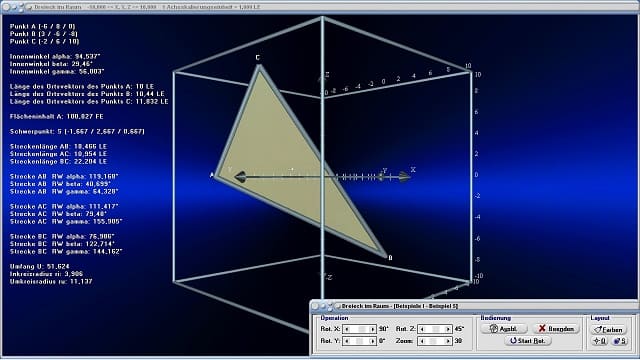Click 'Länge des Ortsvektors des Punkts B: 10,44 LE'
The image size is (640, 360).
[x=87, y=94]
